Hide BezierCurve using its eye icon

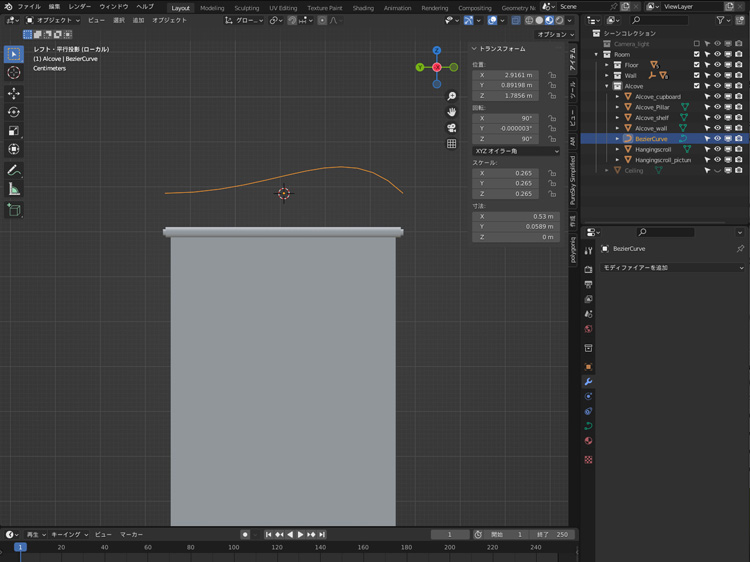pos(717,139)
